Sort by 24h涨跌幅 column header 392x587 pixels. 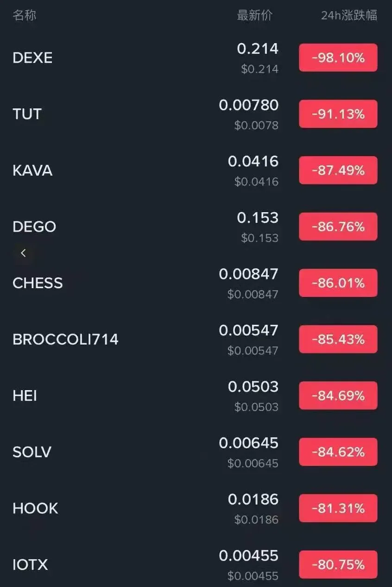[349, 15]
